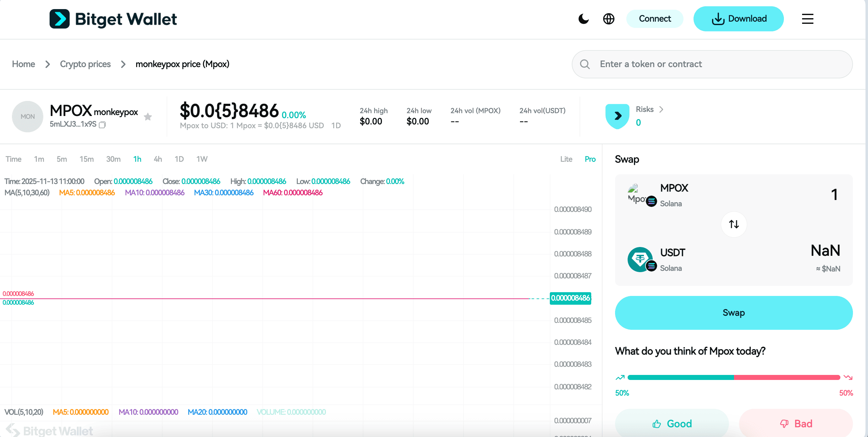Open the hamburger menu icon
Image resolution: width=868 pixels, height=437 pixels.
807,19
